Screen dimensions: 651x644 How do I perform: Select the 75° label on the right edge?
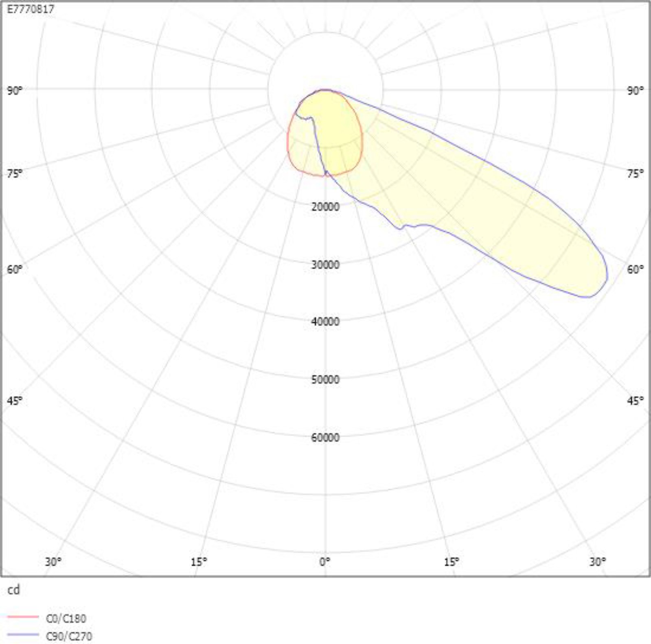pos(635,174)
